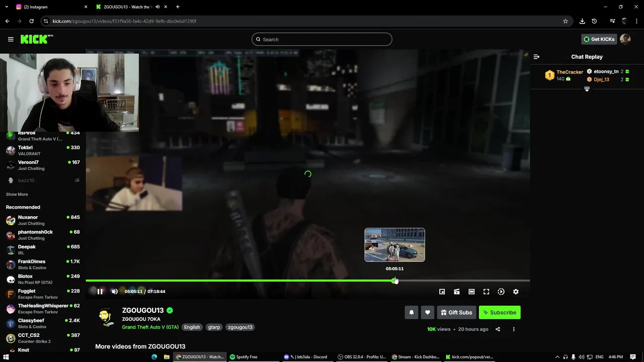Click the Get KICKs button
The height and width of the screenshot is (362, 644).
(599, 39)
